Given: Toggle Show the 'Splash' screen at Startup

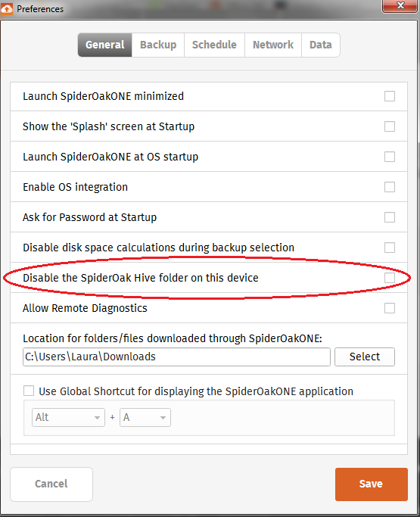Looking at the screenshot, I should tap(390, 126).
